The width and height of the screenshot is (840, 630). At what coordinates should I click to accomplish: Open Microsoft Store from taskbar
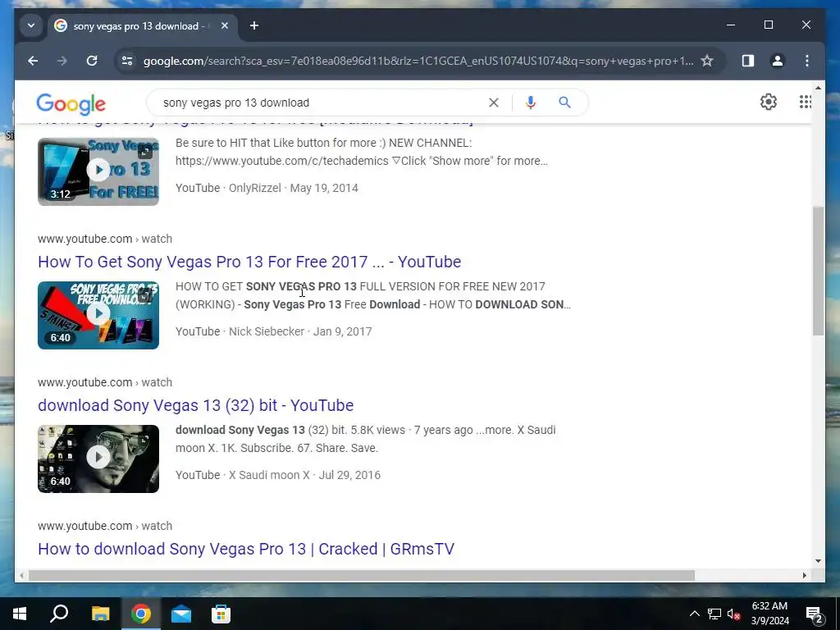(x=221, y=614)
